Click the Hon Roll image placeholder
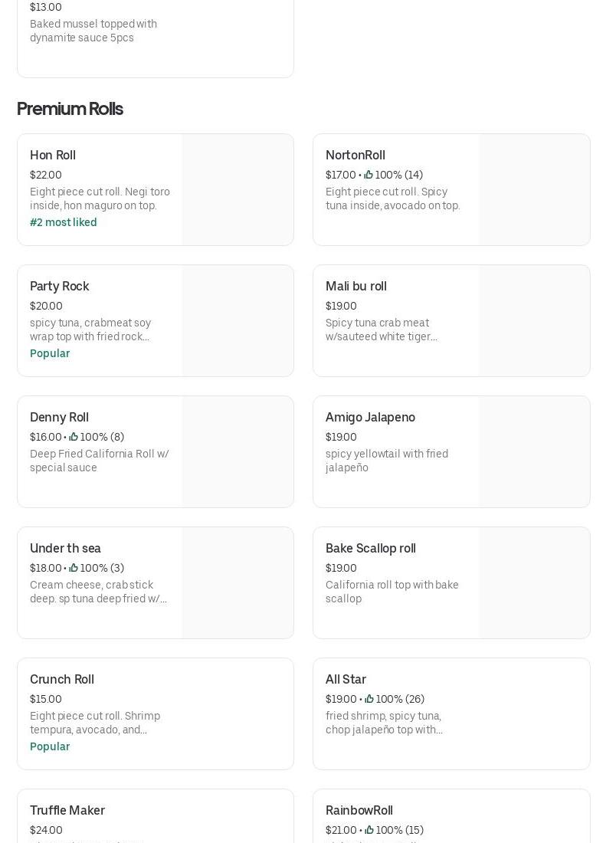 point(238,190)
